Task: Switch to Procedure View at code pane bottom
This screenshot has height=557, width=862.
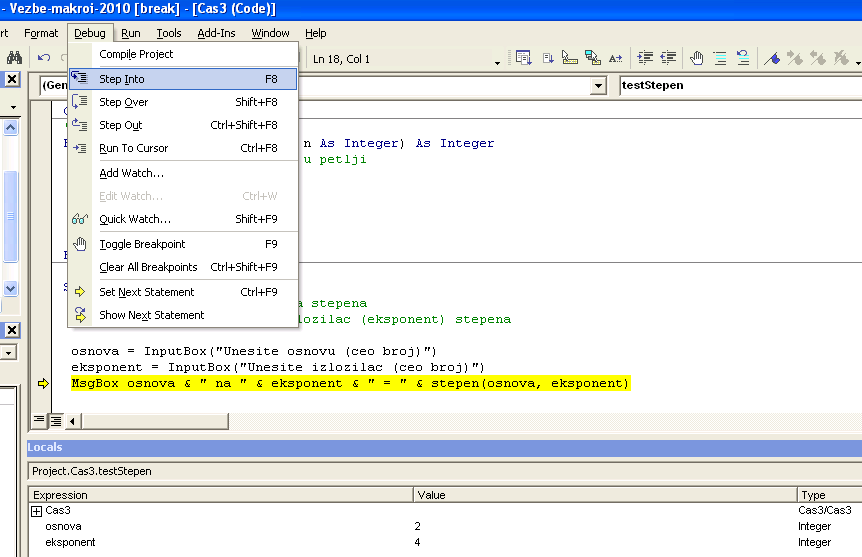Action: tap(40, 420)
